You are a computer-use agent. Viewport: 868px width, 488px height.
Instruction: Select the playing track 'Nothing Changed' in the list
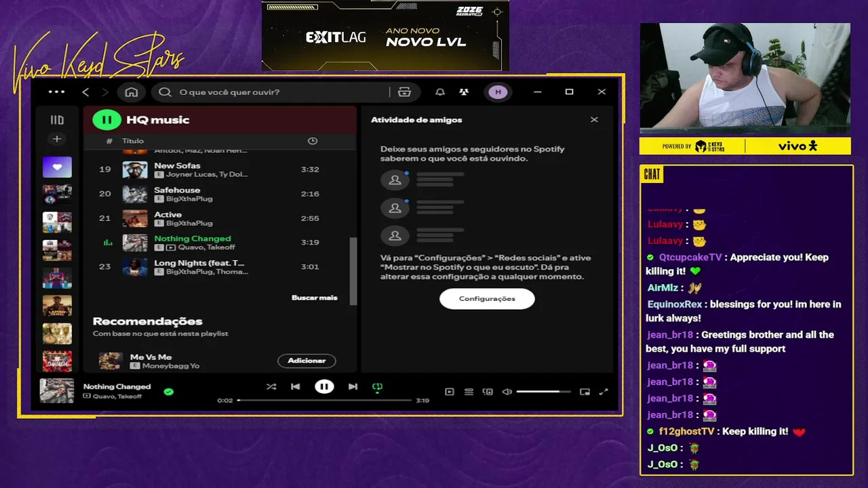coord(193,239)
